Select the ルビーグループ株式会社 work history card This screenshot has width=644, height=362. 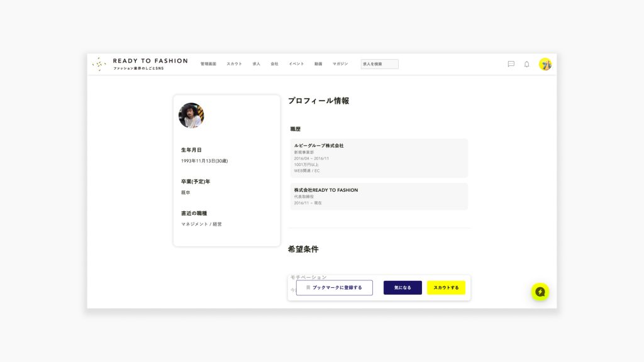click(x=379, y=158)
